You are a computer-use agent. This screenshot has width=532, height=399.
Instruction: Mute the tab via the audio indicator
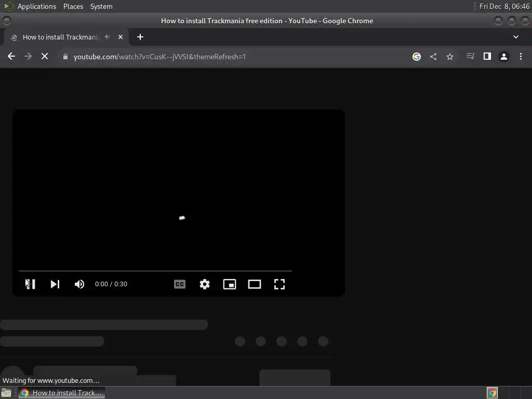coord(107,37)
